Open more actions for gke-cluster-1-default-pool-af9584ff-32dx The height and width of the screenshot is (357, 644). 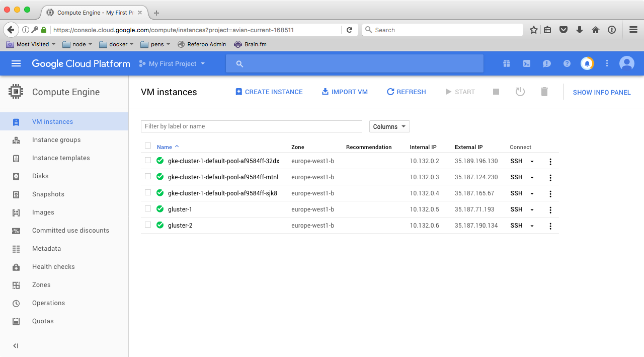(550, 162)
